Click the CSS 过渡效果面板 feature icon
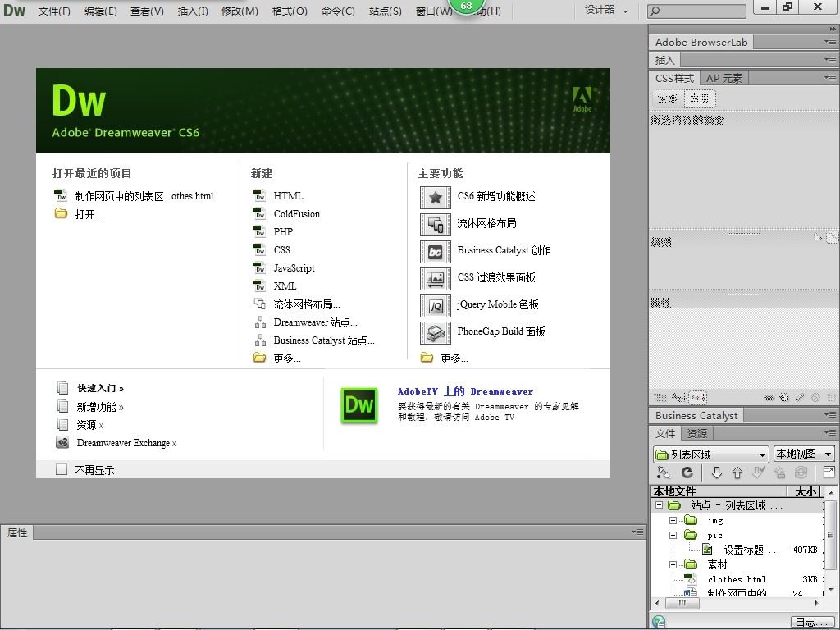The height and width of the screenshot is (630, 840). (x=435, y=279)
